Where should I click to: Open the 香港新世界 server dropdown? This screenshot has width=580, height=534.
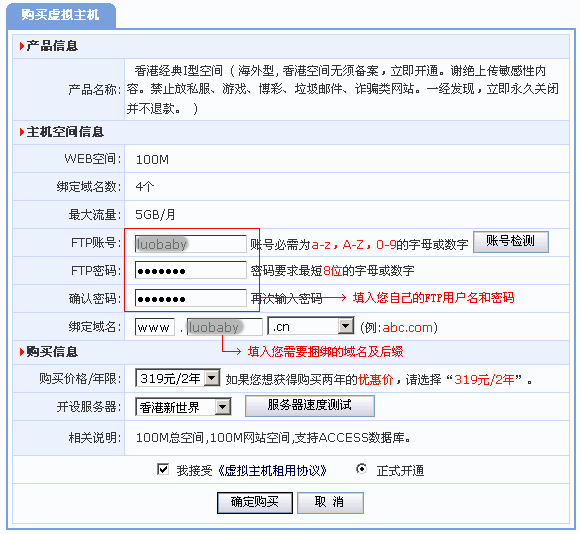tap(183, 407)
